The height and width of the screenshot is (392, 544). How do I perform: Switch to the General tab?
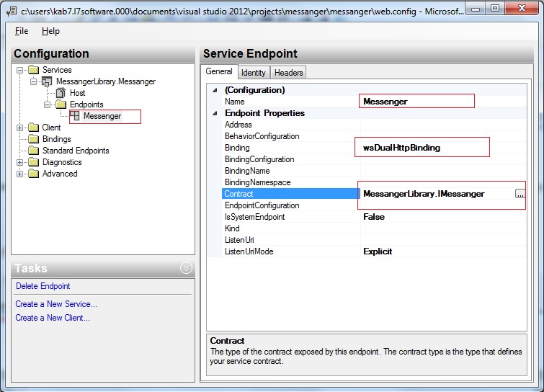point(219,71)
